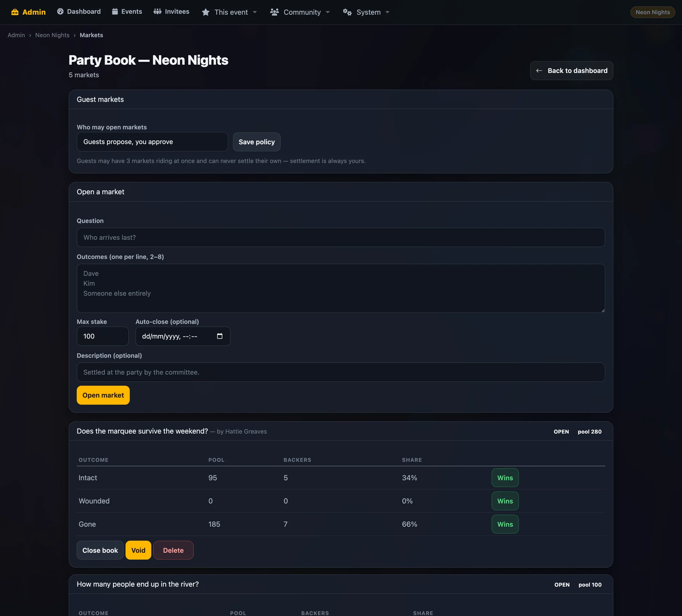682x616 pixels.
Task: Focus the Max stake field
Action: point(103,336)
